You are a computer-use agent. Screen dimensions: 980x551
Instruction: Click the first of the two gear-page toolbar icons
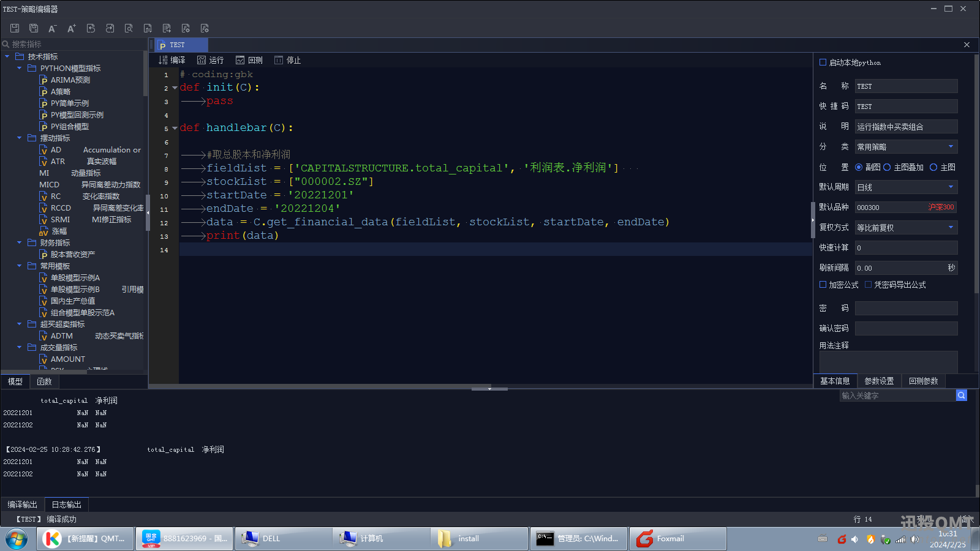coord(186,28)
